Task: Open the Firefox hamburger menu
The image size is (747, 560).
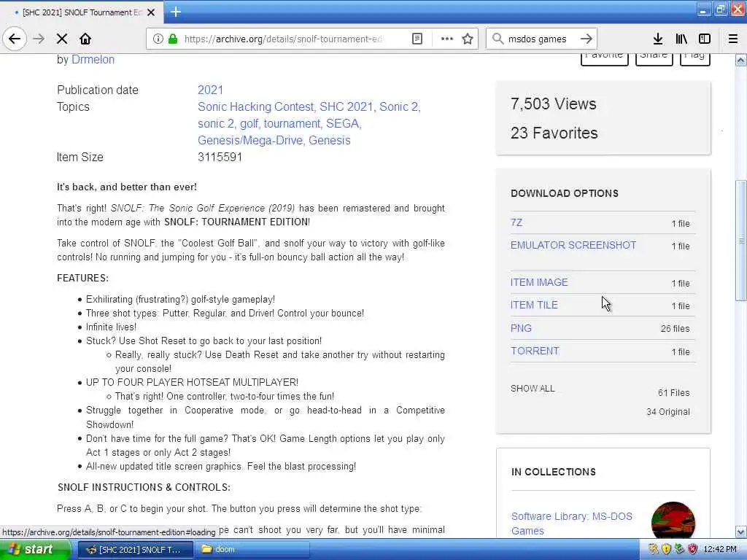Action: (x=733, y=39)
